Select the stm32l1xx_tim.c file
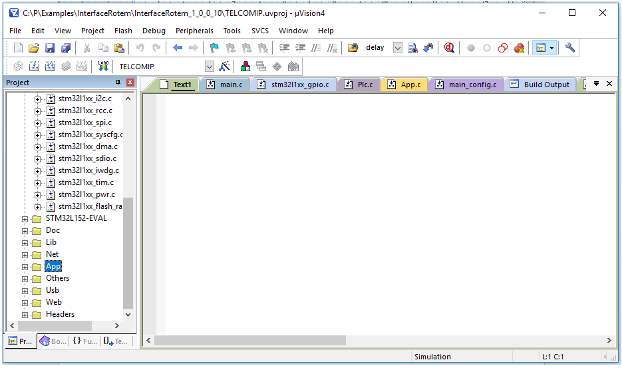 pos(86,182)
